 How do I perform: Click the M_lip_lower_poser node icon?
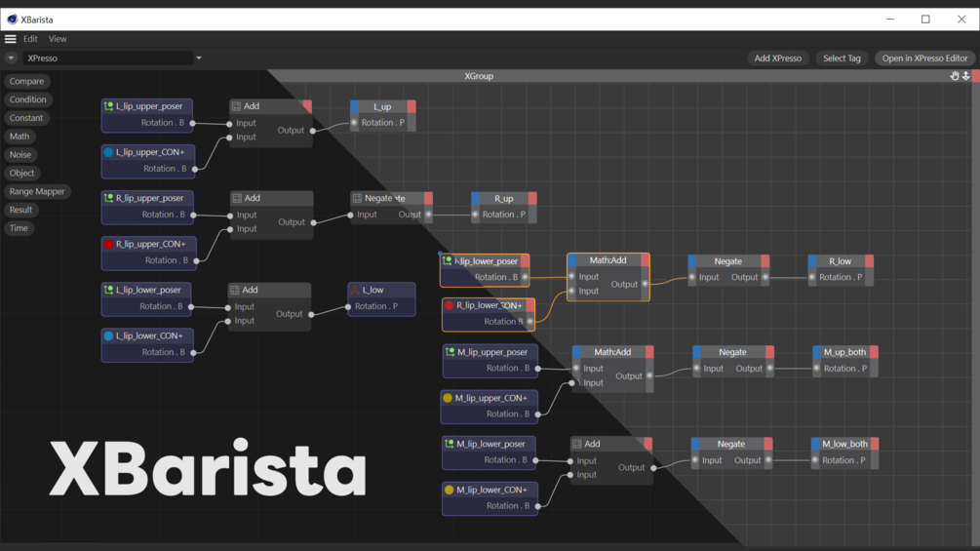pyautogui.click(x=449, y=444)
